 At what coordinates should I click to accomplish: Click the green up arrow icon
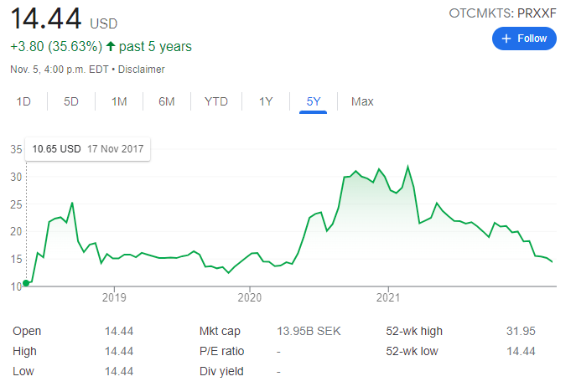click(x=110, y=46)
